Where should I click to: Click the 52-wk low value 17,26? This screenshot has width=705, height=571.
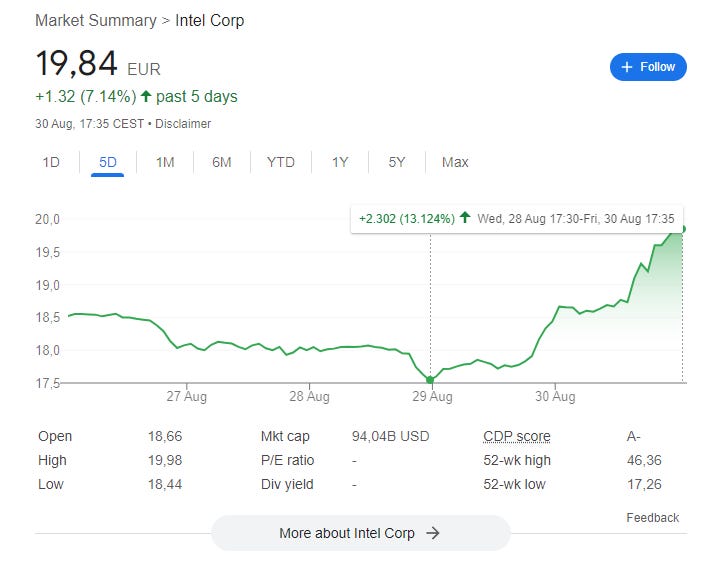[644, 484]
